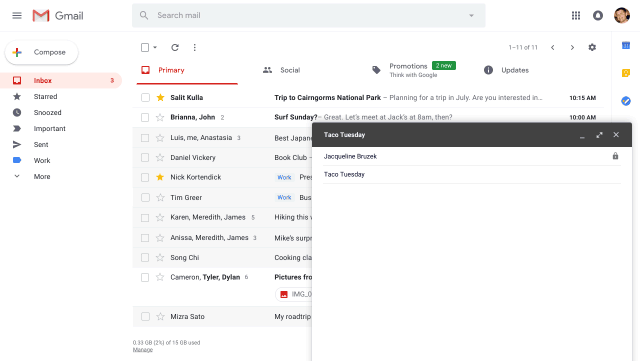Star the Tim Greer email
Screen dimensions: 640x361
(x=160, y=197)
